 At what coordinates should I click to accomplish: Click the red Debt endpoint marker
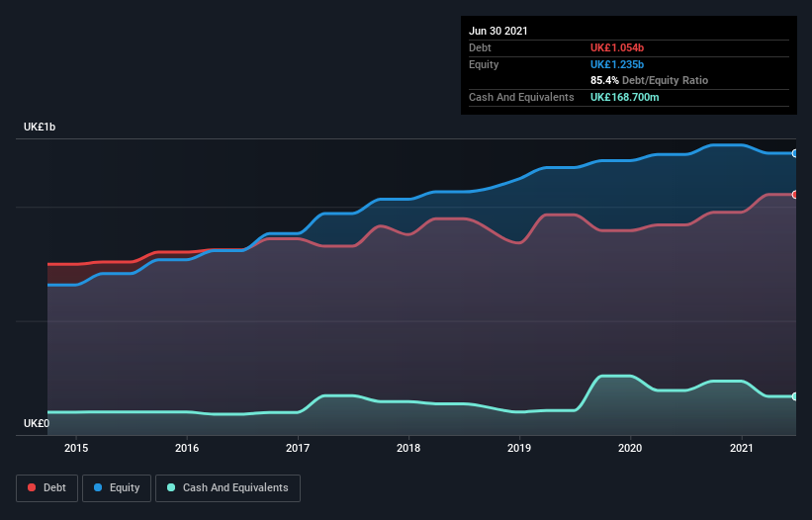[x=795, y=195]
